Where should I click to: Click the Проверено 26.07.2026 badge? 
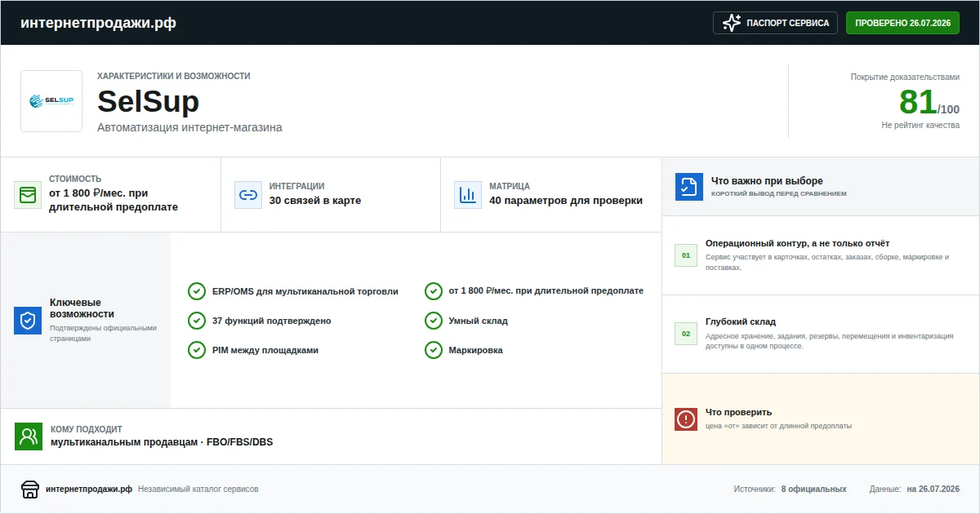(x=902, y=23)
